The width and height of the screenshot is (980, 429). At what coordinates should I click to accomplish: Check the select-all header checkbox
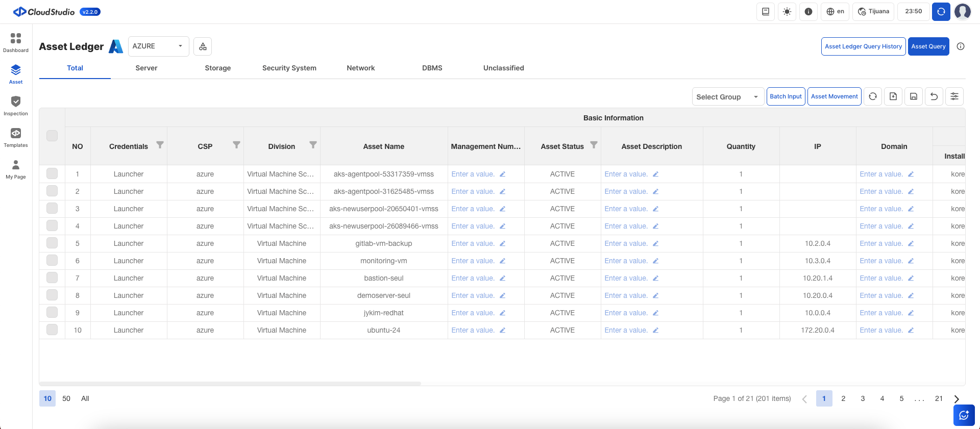(52, 136)
